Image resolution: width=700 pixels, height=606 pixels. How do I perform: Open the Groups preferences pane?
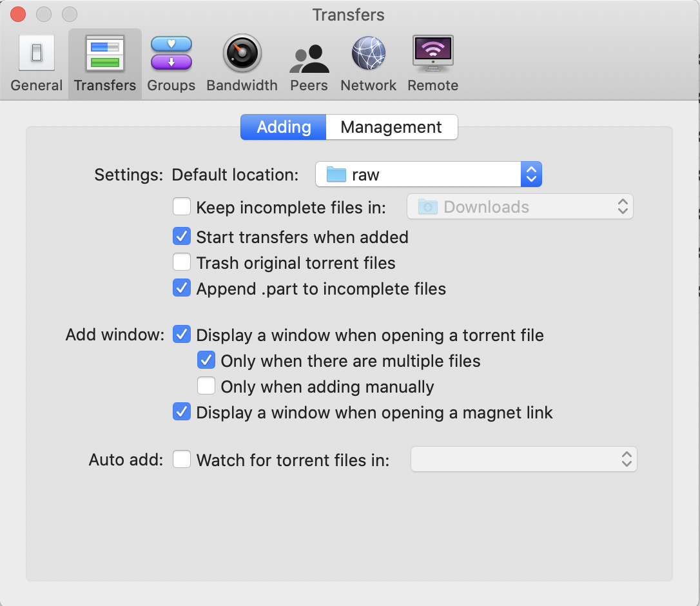171,63
